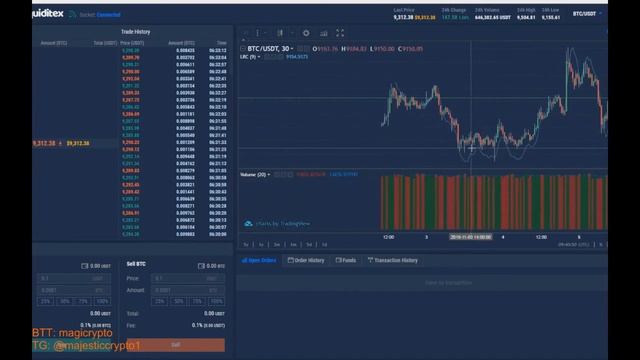Select the 5d chart range
The image size is (640, 360).
pos(309,245)
